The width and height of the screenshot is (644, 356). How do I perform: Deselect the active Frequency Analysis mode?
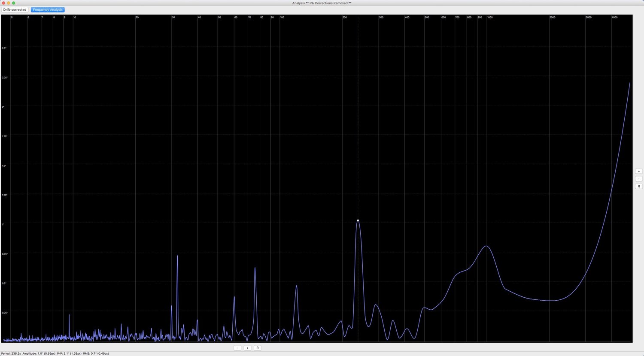[x=47, y=9]
